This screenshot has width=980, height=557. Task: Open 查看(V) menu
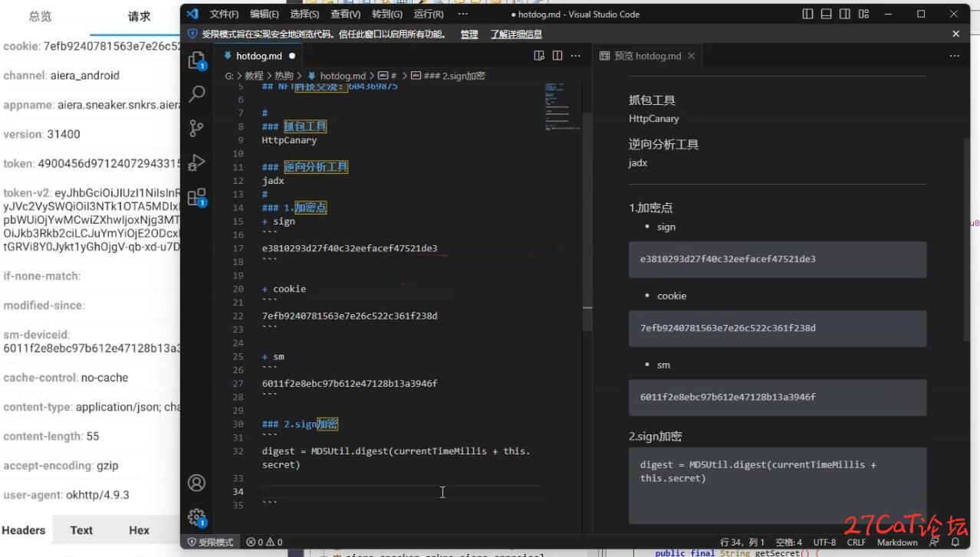[x=345, y=14]
